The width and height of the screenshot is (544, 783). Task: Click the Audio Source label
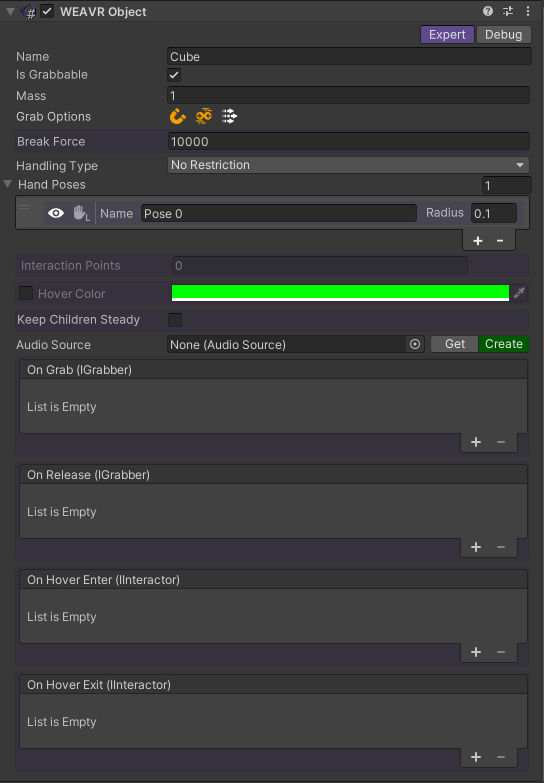pyautogui.click(x=53, y=345)
